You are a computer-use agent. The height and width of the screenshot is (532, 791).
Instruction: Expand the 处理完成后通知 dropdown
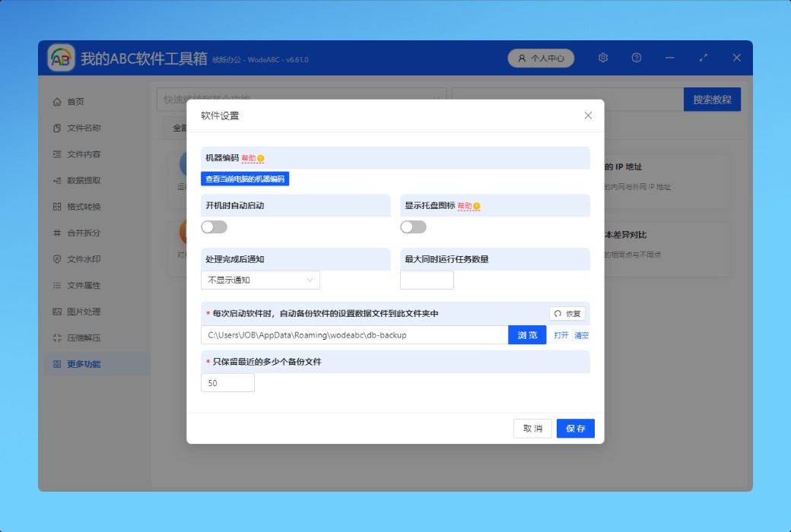click(x=260, y=280)
